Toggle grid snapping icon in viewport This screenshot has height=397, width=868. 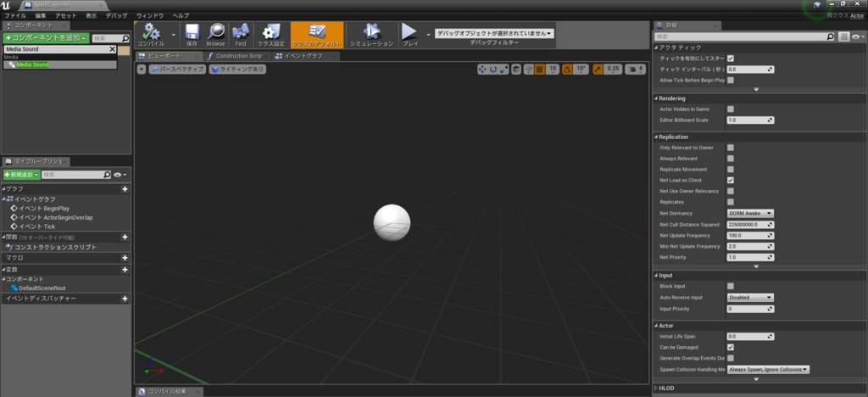click(x=540, y=70)
